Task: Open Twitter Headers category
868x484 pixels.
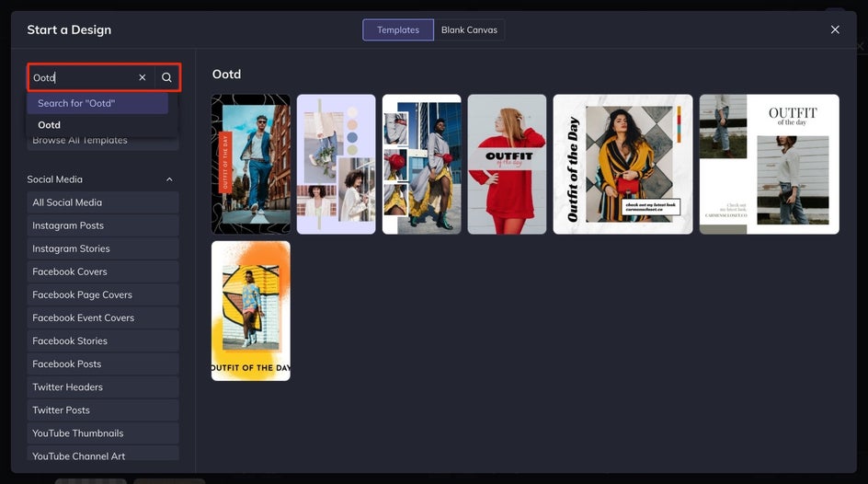Action: click(x=103, y=387)
